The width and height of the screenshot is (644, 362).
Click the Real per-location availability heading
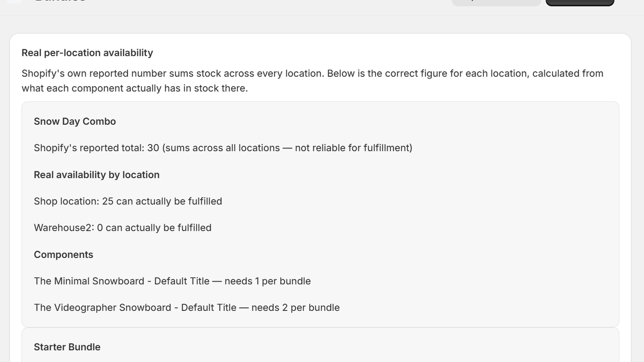pyautogui.click(x=87, y=53)
